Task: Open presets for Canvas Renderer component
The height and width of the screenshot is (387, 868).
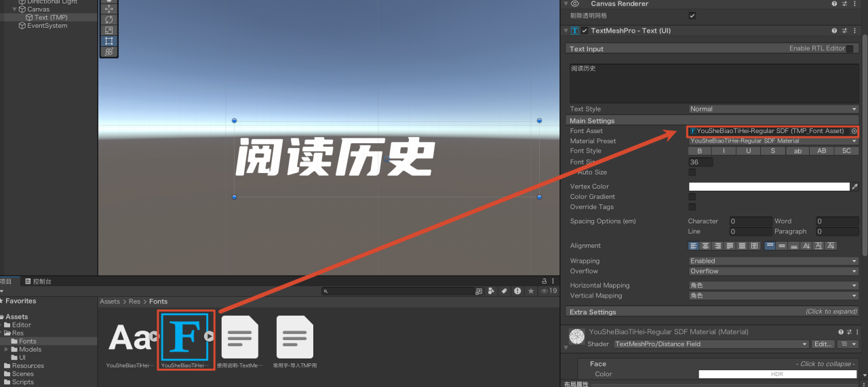Action: 845,3
